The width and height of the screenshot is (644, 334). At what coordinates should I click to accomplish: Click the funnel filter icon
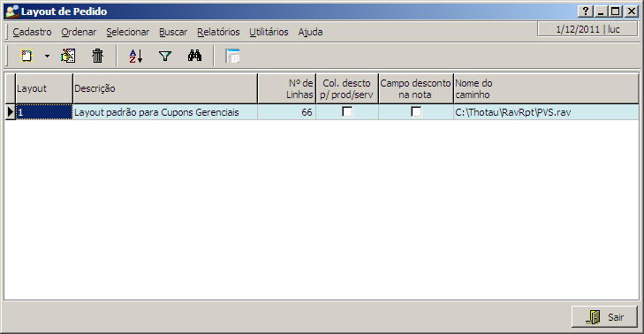click(x=165, y=56)
